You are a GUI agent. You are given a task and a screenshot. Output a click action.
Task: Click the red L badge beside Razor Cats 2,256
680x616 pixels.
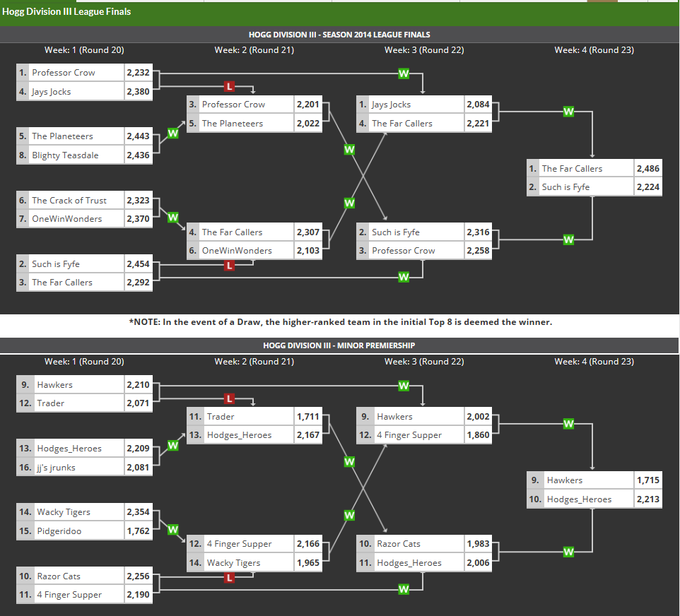pyautogui.click(x=228, y=578)
